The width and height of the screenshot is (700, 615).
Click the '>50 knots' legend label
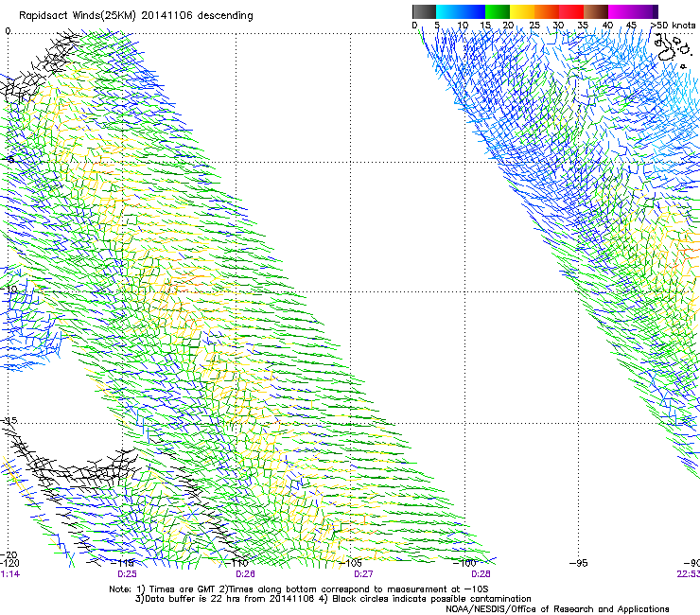674,25
